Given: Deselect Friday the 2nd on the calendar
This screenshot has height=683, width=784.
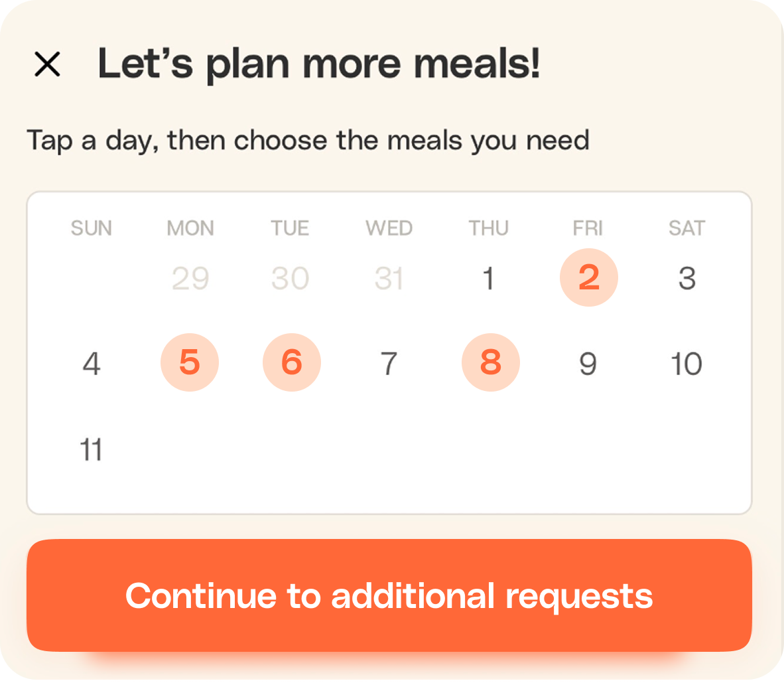Looking at the screenshot, I should coord(588,277).
